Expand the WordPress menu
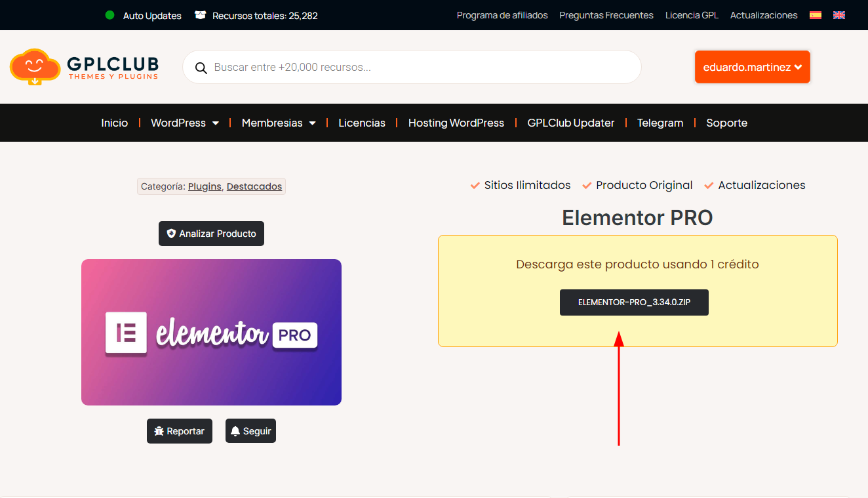This screenshot has width=868, height=498. [x=185, y=123]
